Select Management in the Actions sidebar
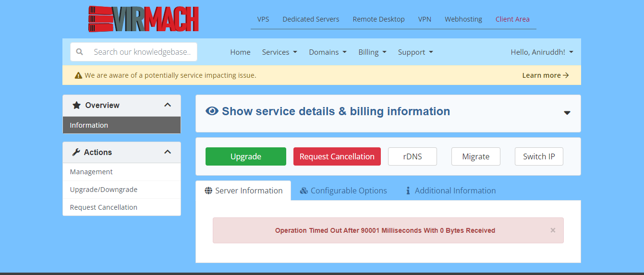The height and width of the screenshot is (275, 644). pos(122,172)
